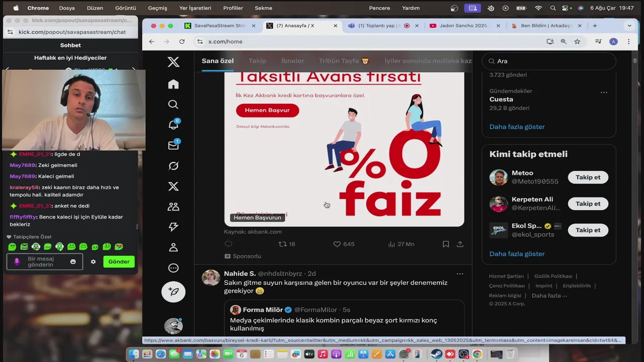Open the lightning bolt sidebar icon

pos(173,227)
